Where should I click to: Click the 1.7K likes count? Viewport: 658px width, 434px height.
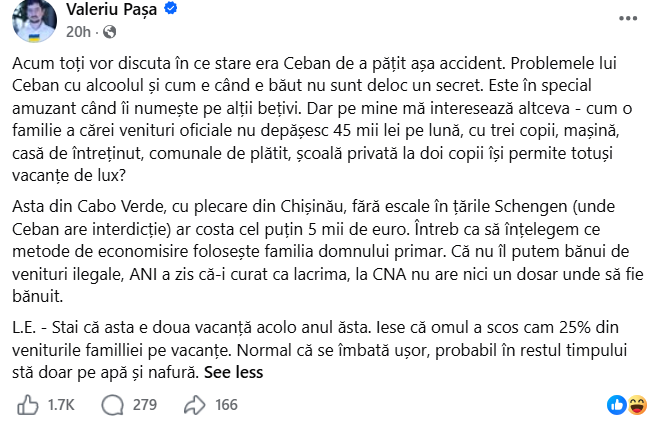tap(61, 405)
